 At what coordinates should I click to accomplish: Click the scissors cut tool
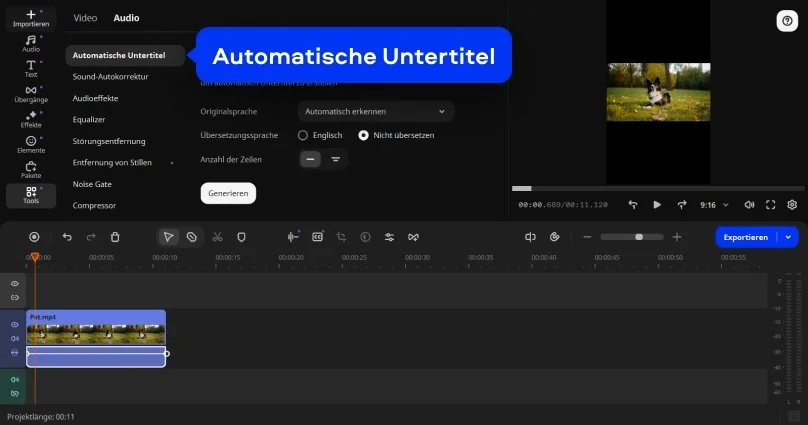(216, 237)
